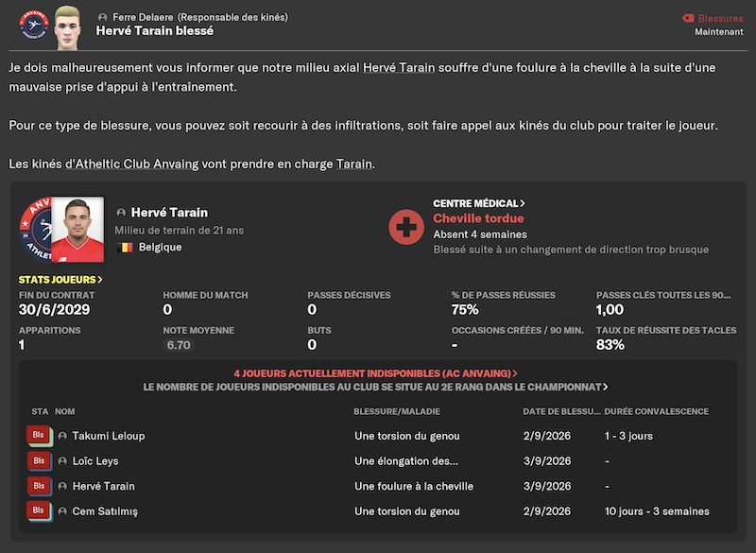Click Bls injury status badge for Takumi Leloup
756x553 pixels.
tap(40, 436)
